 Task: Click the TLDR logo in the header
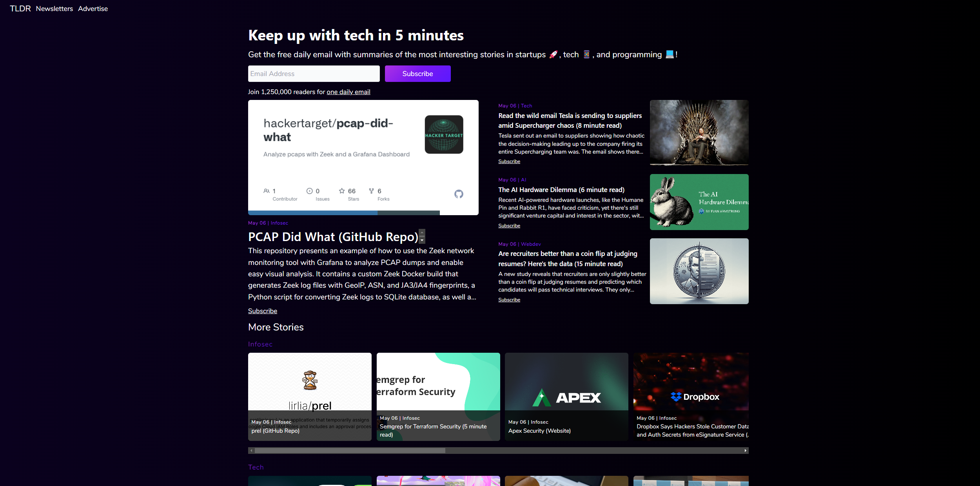coord(20,8)
